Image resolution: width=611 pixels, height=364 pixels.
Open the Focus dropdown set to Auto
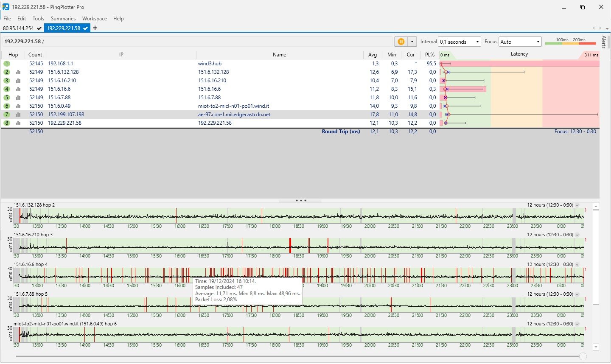pos(520,42)
